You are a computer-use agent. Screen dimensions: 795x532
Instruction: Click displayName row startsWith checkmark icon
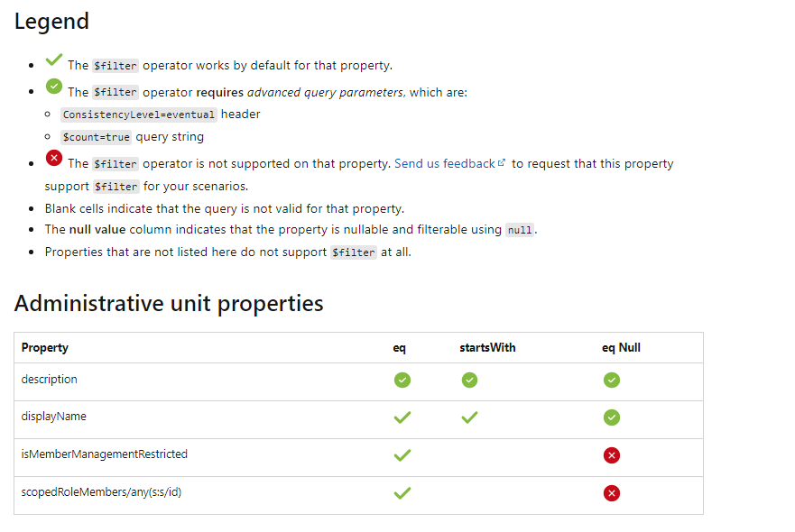tap(469, 417)
